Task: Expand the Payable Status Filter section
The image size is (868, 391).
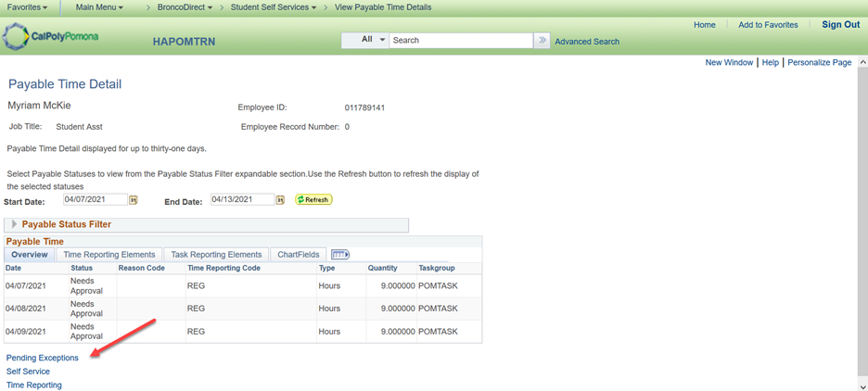Action: pos(14,225)
